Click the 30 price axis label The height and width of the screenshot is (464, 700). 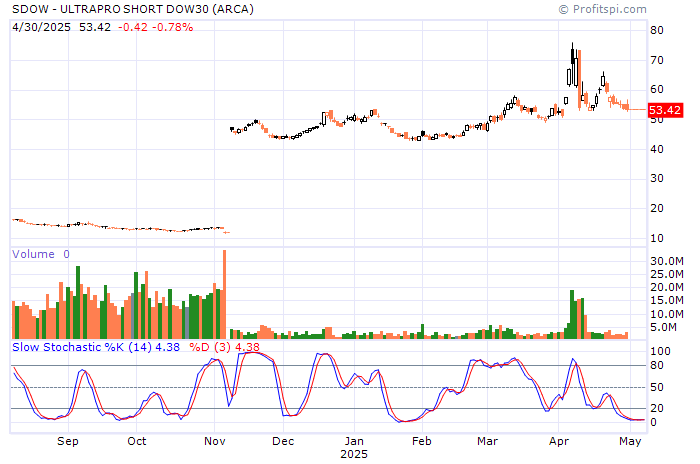(657, 179)
